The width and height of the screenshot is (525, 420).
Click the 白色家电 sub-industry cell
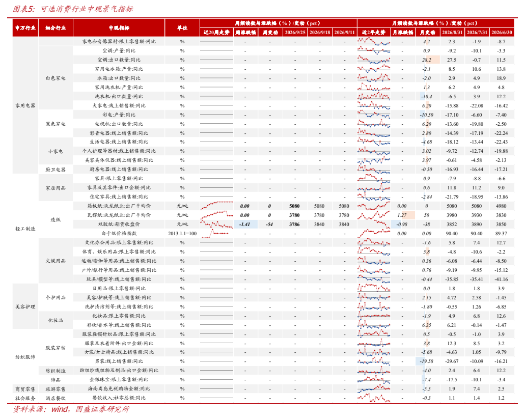56,78
